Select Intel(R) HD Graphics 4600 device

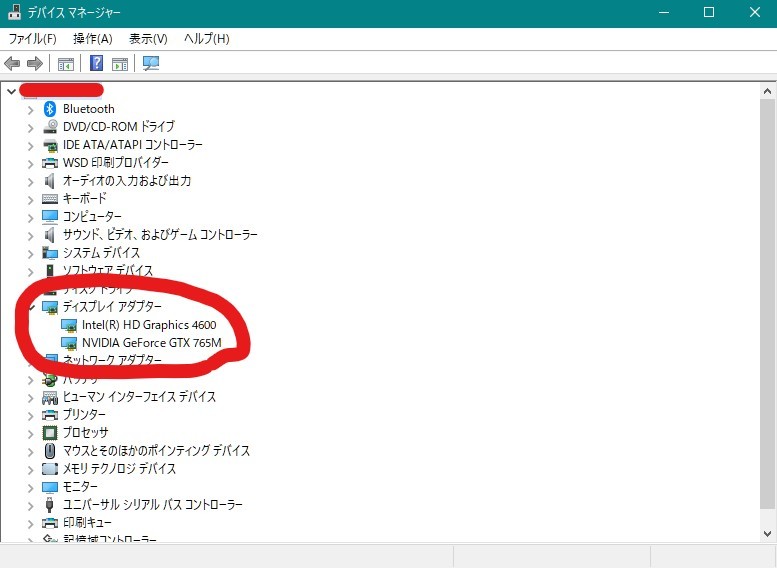coord(149,325)
